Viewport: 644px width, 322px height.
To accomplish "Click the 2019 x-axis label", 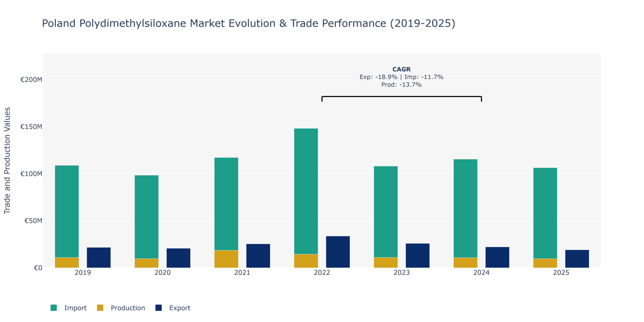I will coord(83,273).
